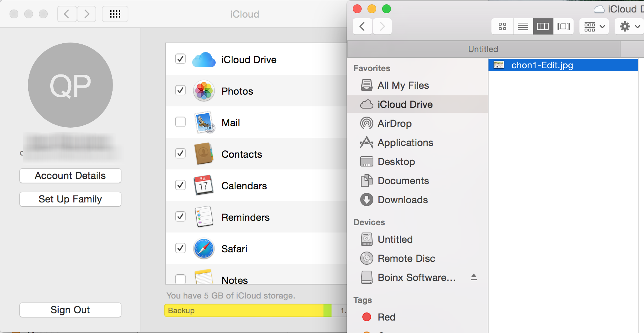Select Remote Disc in sidebar
644x333 pixels.
click(x=417, y=259)
